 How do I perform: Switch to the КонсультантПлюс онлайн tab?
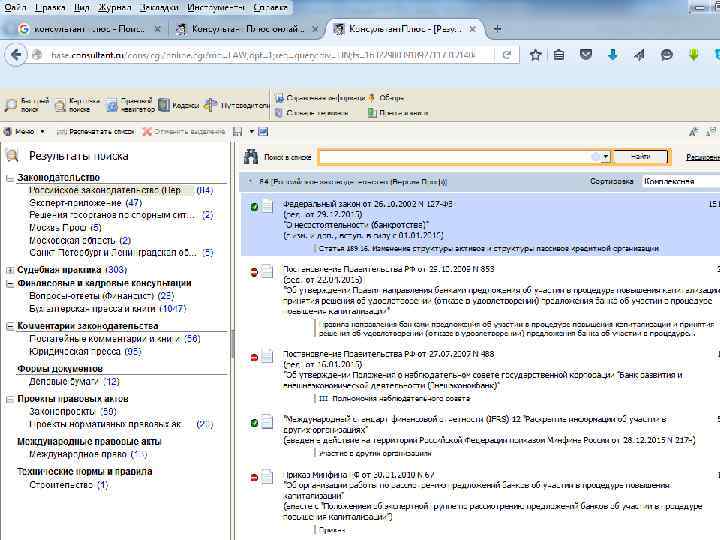[248, 29]
